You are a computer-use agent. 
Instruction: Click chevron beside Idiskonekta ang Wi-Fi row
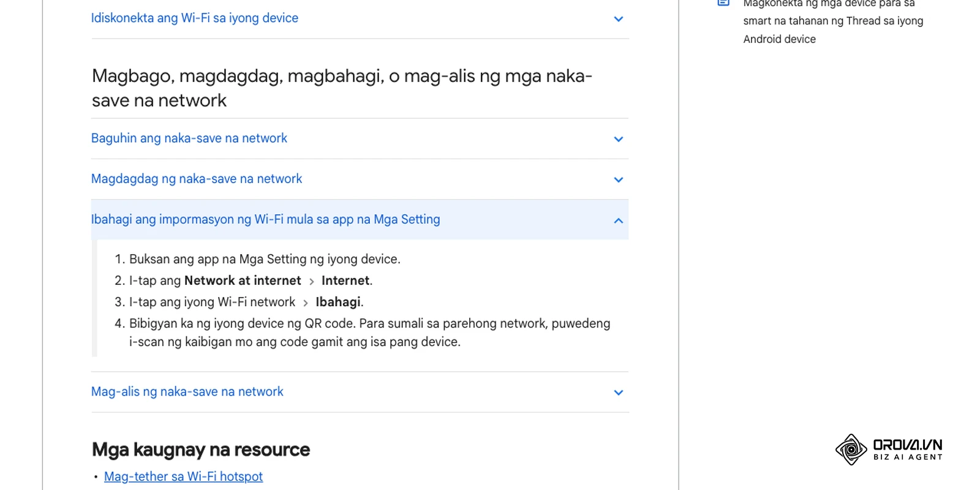618,19
